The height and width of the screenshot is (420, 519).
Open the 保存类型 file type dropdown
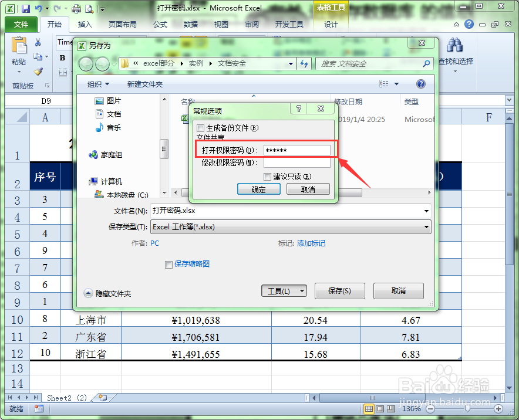[x=427, y=226]
